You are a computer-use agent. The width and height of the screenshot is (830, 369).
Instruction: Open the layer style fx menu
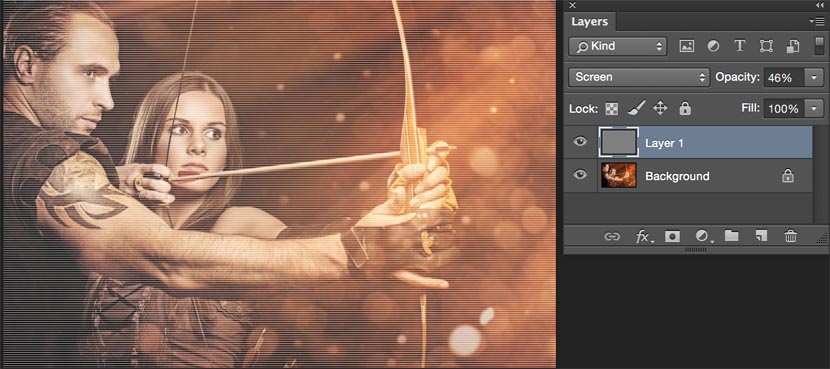coord(644,237)
